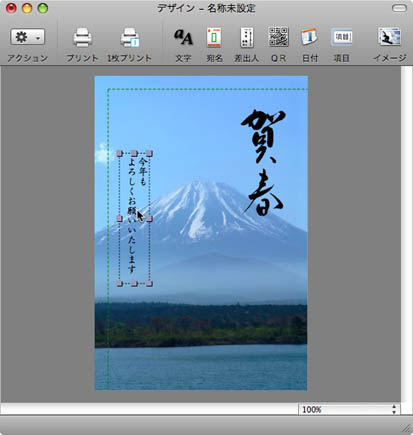413x435 pixels.
Task: Click the window resize grip corner
Action: pos(406,428)
